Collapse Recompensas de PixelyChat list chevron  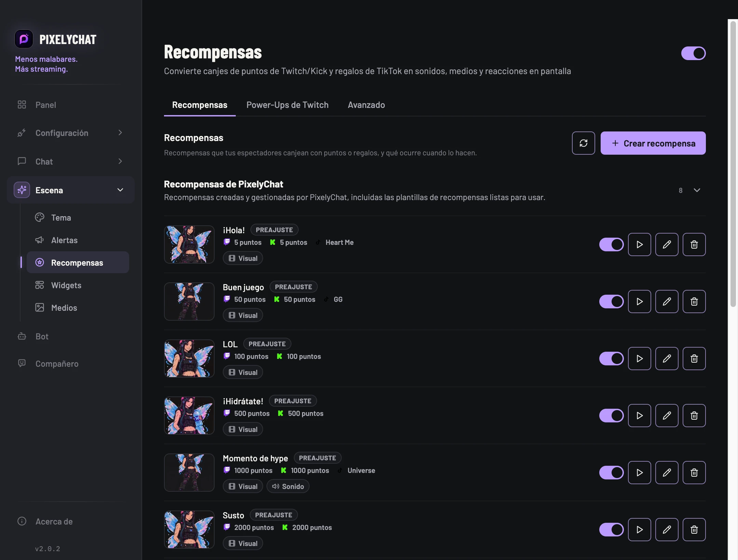coord(697,190)
